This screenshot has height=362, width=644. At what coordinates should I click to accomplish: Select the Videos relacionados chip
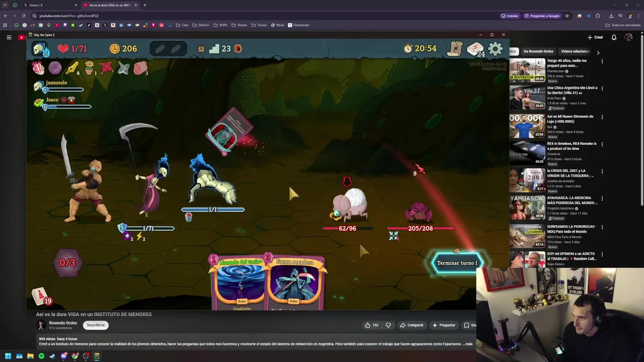576,51
